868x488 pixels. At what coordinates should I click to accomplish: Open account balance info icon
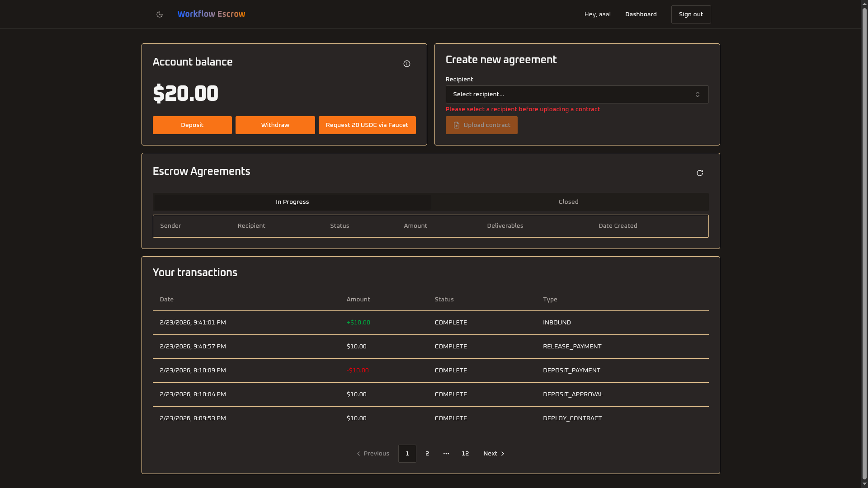click(x=407, y=64)
